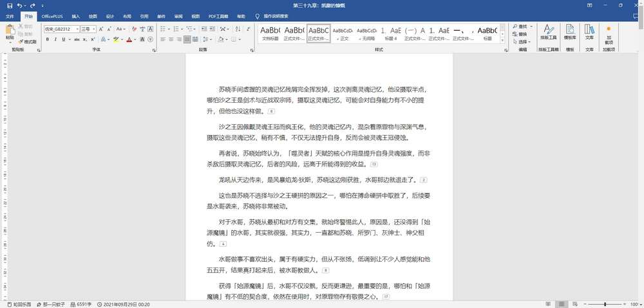Image resolution: width=644 pixels, height=308 pixels.
Task: Click the print layout view button in status bar
Action: (x=563, y=304)
